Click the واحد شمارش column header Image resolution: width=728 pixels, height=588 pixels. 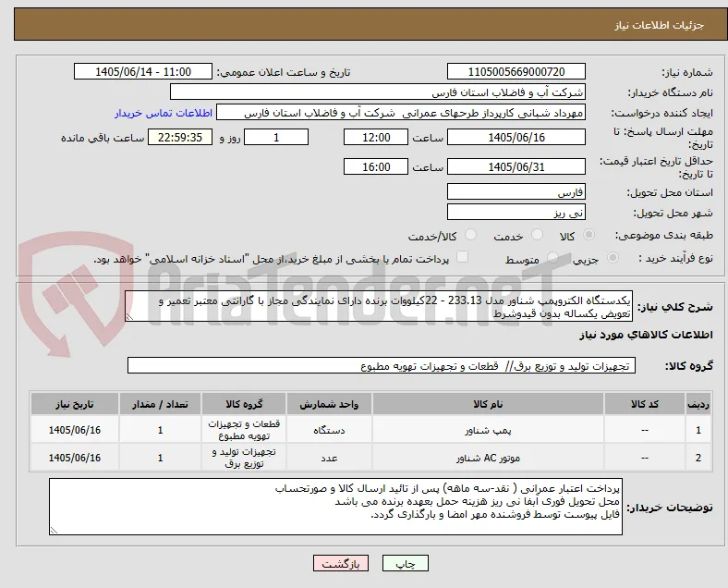tap(329, 404)
